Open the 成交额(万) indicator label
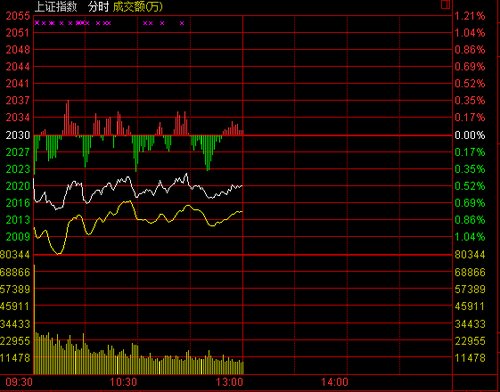The height and width of the screenshot is (392, 500). tap(138, 6)
